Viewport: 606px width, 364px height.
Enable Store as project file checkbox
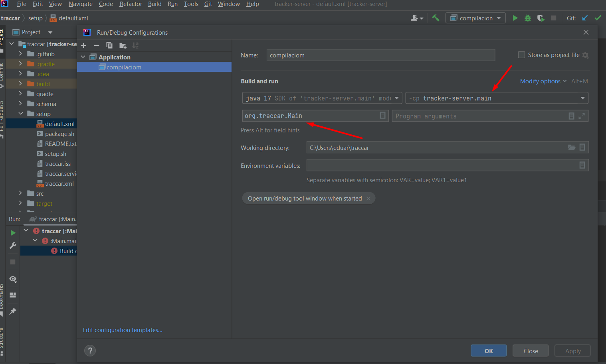[x=521, y=55]
